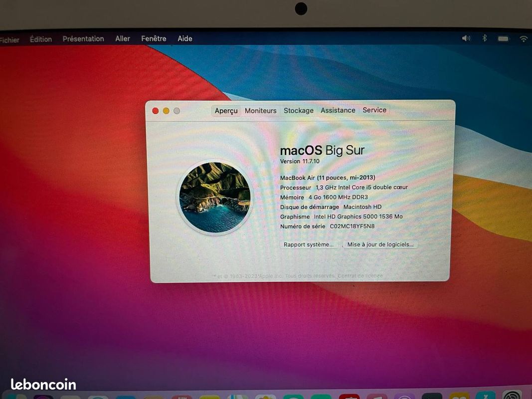Check the battery status icon
Viewport: 532px width, 399px height.
click(x=503, y=39)
